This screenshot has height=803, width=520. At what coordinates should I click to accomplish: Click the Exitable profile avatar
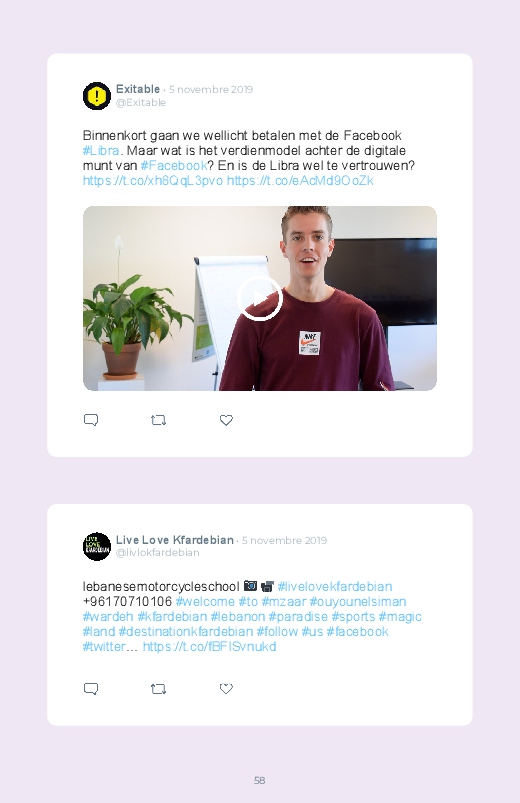point(97,96)
